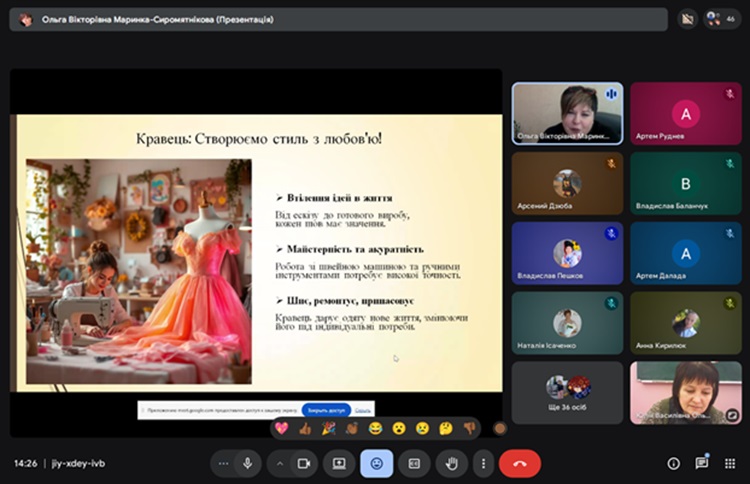The width and height of the screenshot is (750, 484).
Task: Open the chat panel icon
Action: pyautogui.click(x=702, y=463)
